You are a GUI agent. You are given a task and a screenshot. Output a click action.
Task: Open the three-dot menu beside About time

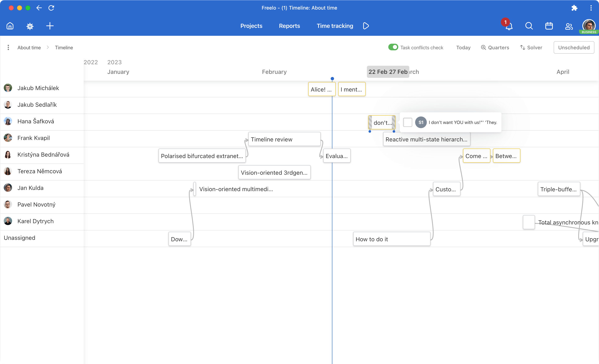point(8,47)
